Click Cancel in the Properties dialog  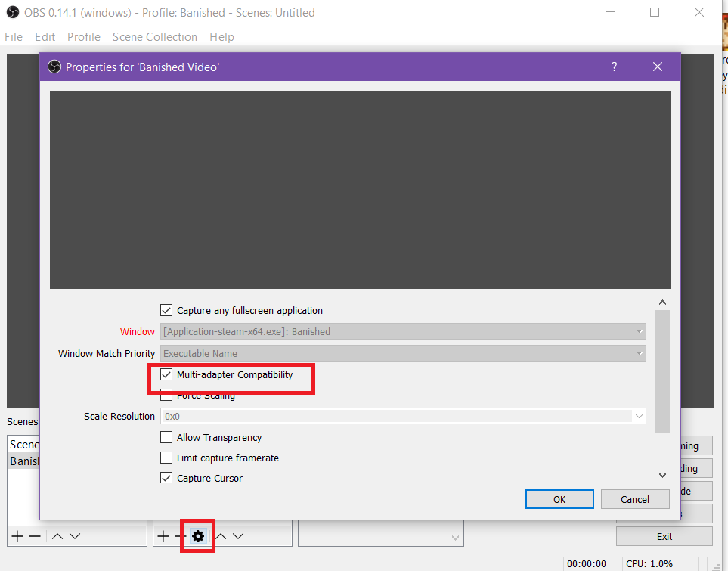coord(635,499)
